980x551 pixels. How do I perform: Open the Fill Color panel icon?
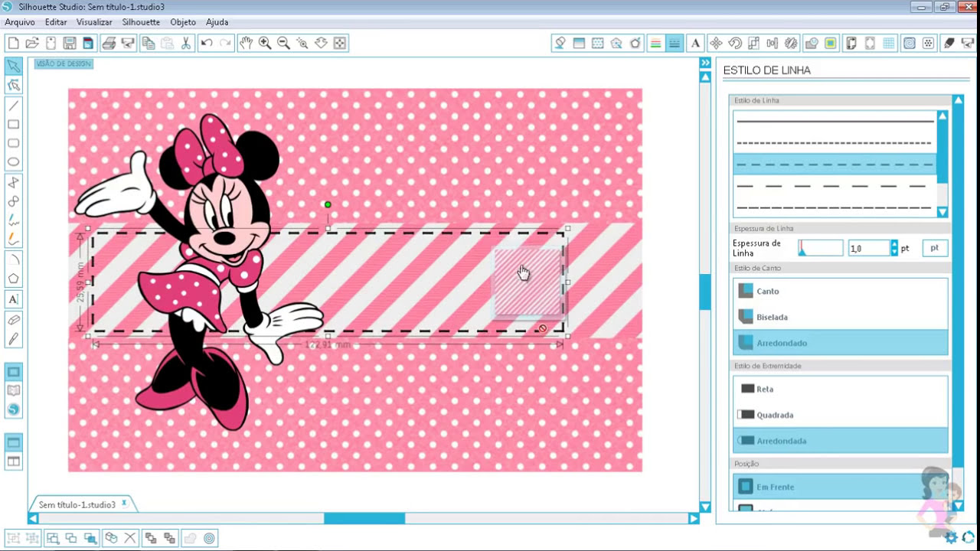(560, 44)
